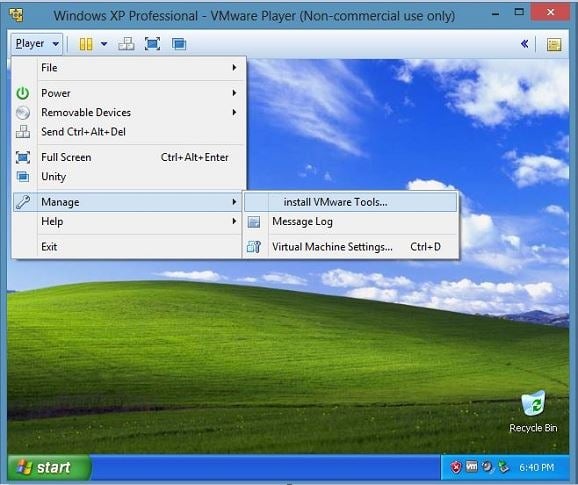Select the Manage menu item
The height and width of the screenshot is (485, 578).
click(128, 202)
